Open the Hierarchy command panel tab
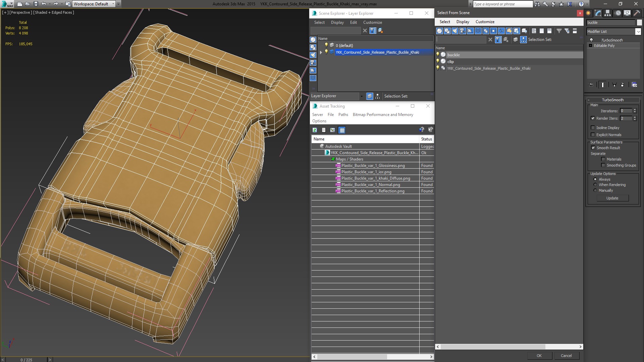644x362 pixels. click(x=607, y=13)
